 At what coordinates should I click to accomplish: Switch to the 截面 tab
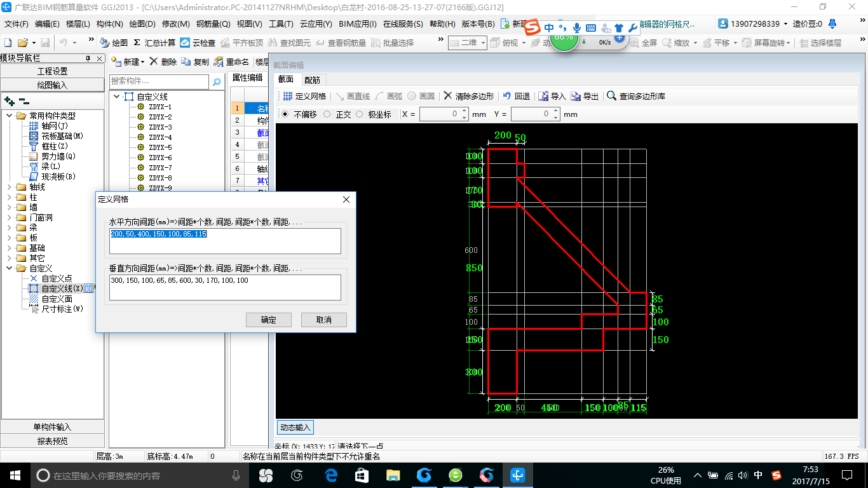pyautogui.click(x=286, y=79)
